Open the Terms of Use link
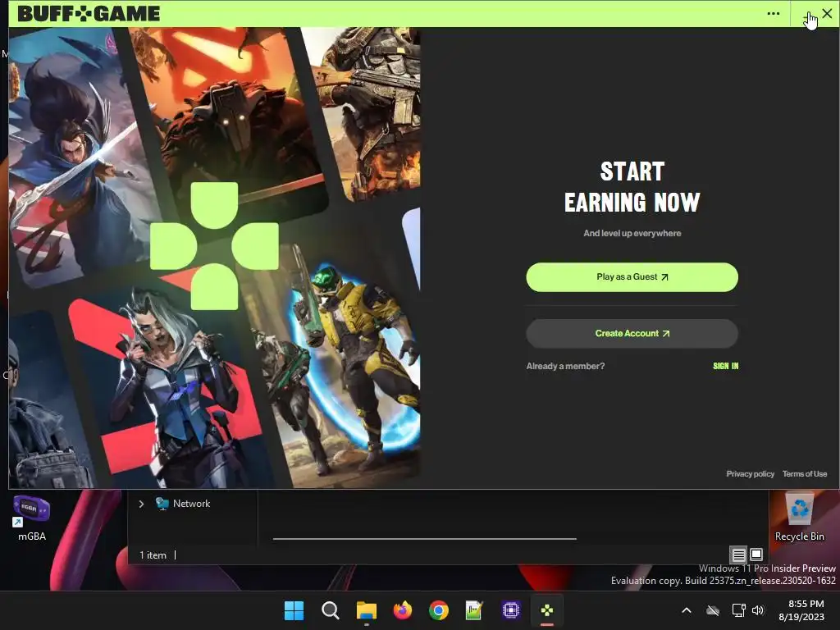This screenshot has width=840, height=630. point(805,473)
